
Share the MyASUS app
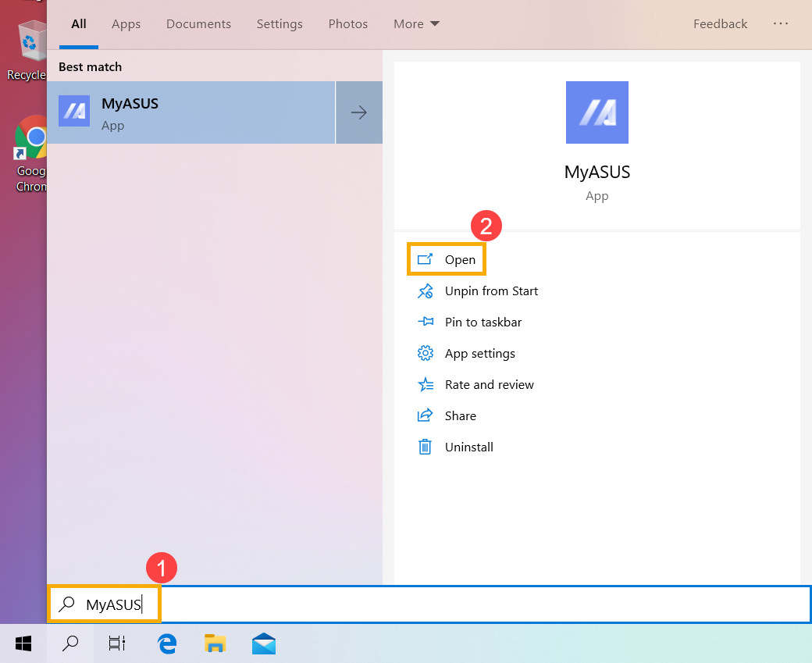[447, 415]
